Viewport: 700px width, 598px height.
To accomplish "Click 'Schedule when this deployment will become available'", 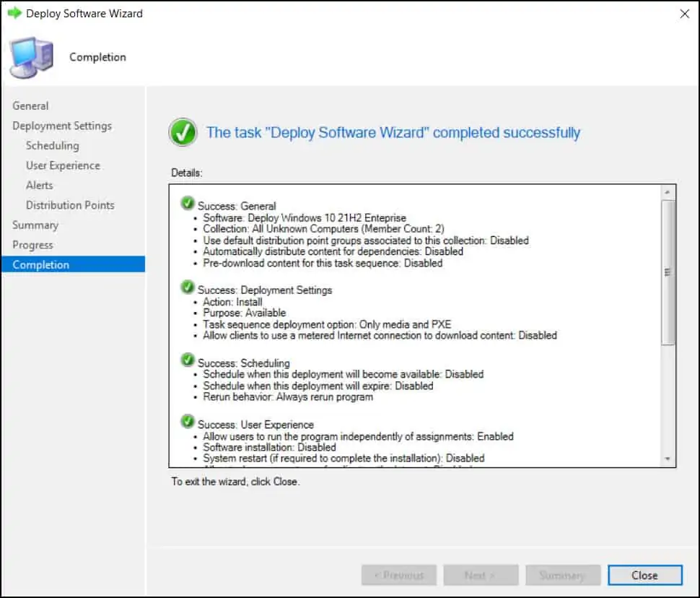I will (x=344, y=374).
